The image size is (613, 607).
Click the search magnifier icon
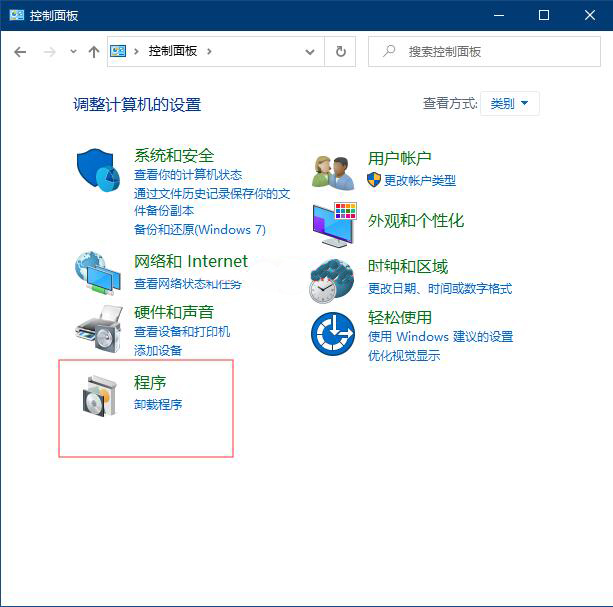(x=389, y=51)
